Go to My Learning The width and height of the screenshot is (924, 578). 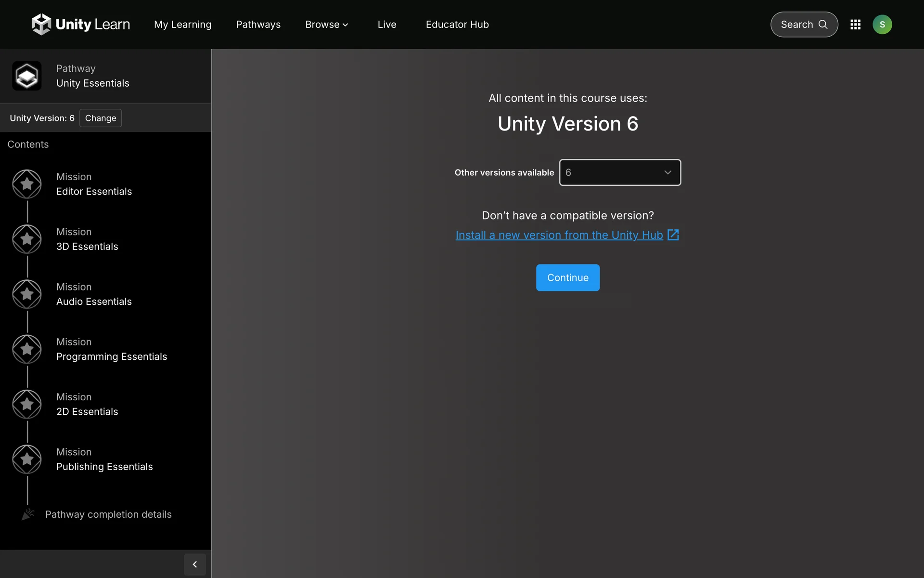click(182, 25)
